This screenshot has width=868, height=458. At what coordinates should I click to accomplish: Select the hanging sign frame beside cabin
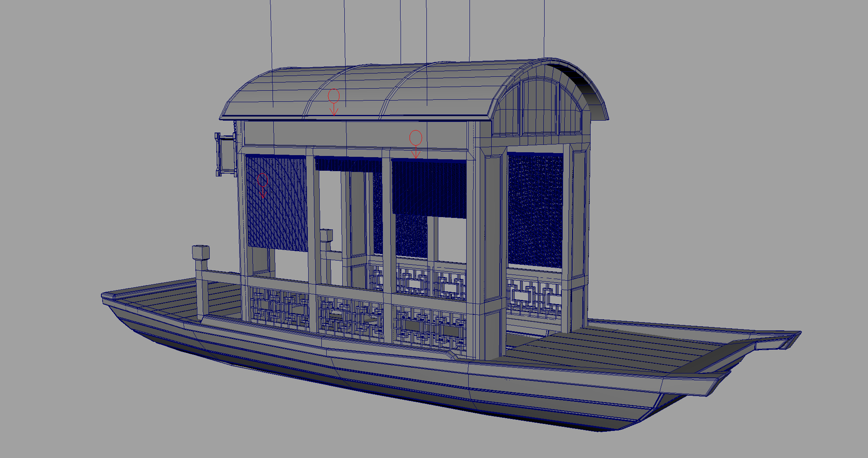tap(225, 154)
